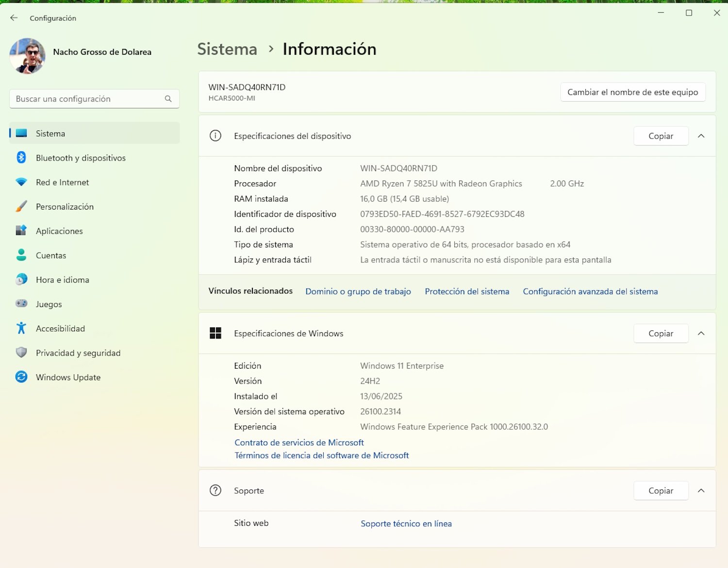Click product ID 00330-80000-00000-AA793
The image size is (728, 568).
(412, 229)
